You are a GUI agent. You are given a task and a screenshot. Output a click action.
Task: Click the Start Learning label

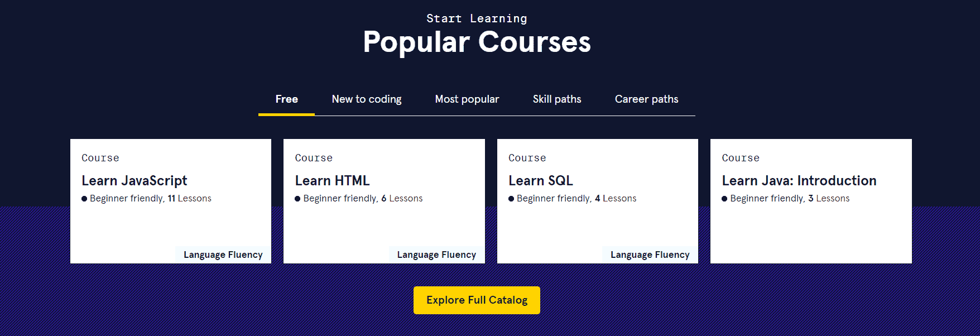point(476,18)
